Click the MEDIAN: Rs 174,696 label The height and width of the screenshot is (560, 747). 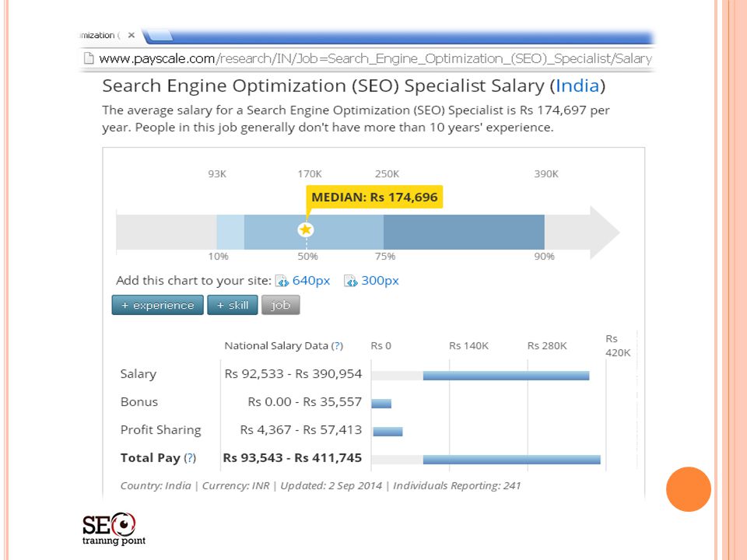[374, 197]
